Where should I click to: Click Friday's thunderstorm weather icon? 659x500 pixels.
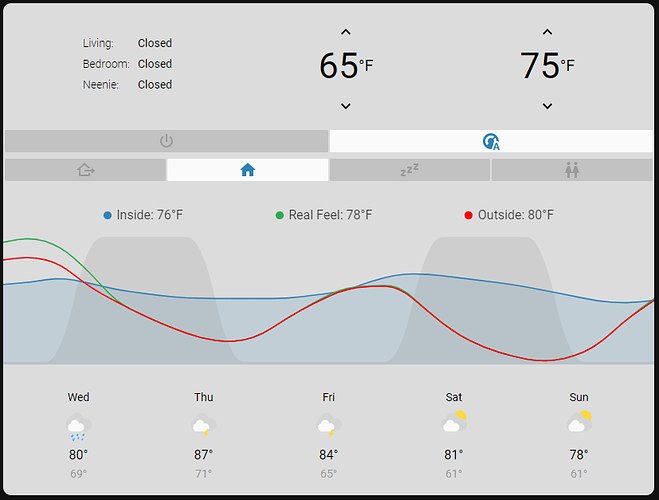pyautogui.click(x=329, y=425)
